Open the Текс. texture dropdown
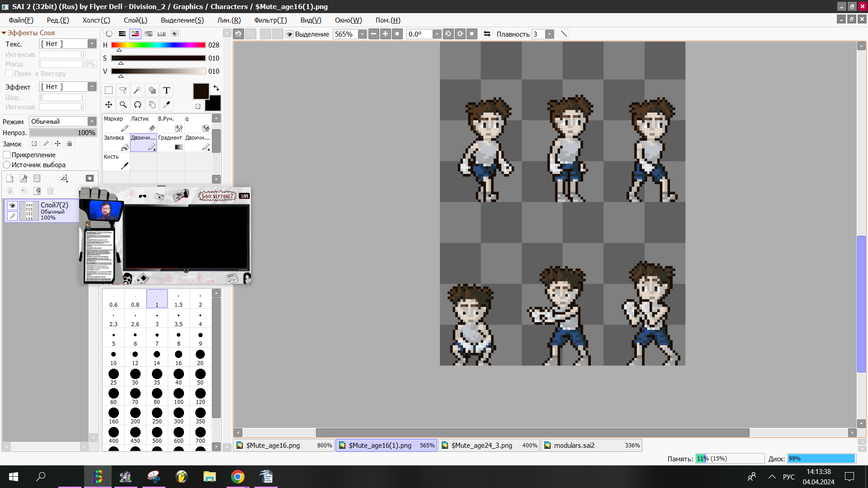 [x=92, y=44]
